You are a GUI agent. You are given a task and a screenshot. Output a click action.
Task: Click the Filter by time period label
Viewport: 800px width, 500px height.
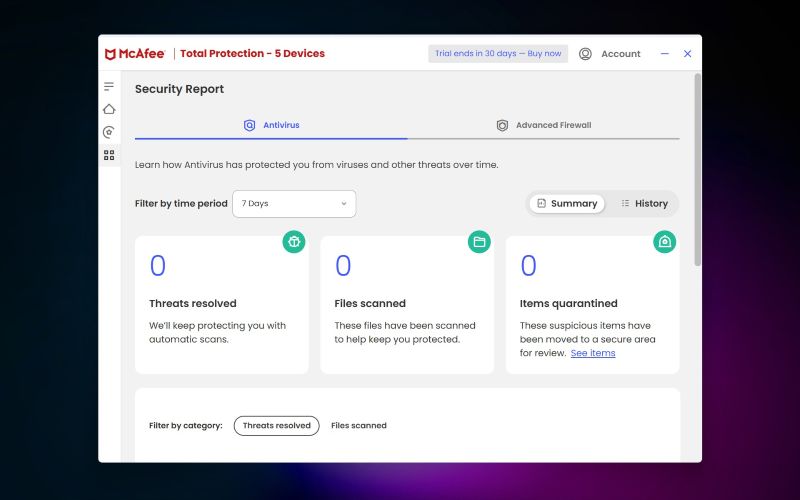tap(181, 204)
